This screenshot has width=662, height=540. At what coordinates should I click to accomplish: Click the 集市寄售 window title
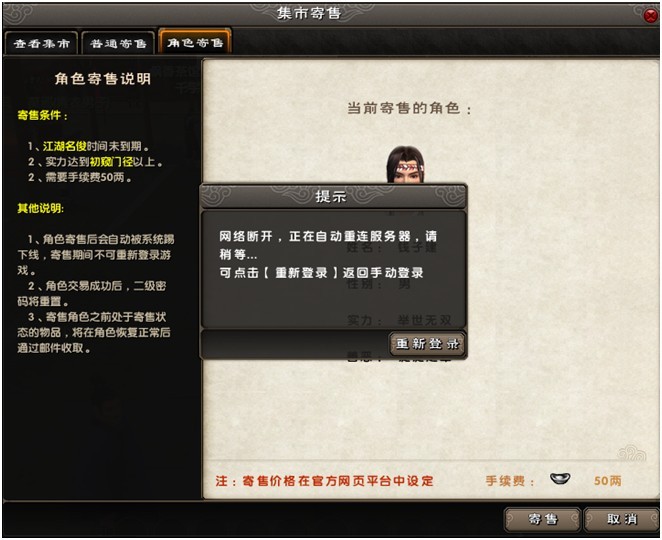pos(309,13)
